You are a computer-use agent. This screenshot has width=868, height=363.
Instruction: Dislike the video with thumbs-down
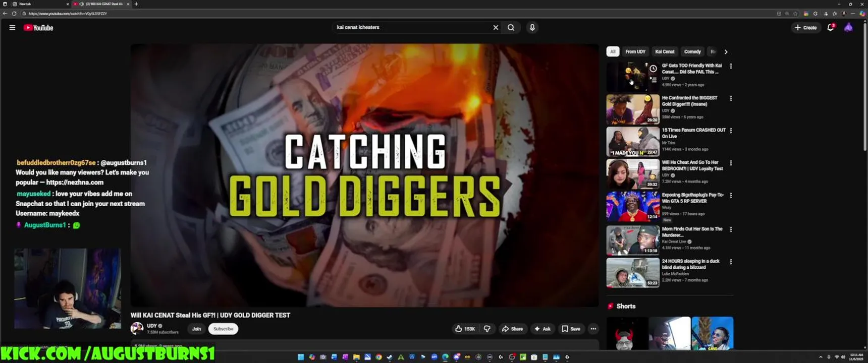point(487,329)
